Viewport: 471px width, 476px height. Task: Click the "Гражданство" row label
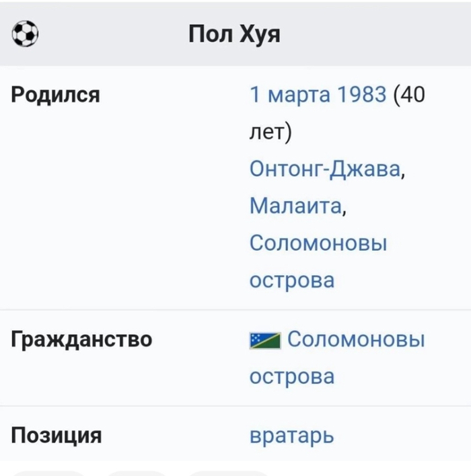(81, 340)
